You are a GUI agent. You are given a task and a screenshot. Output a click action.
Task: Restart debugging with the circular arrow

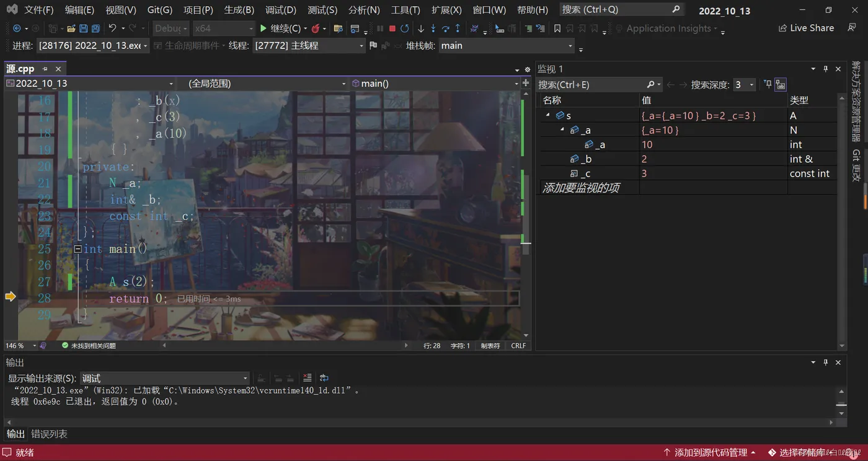click(405, 29)
